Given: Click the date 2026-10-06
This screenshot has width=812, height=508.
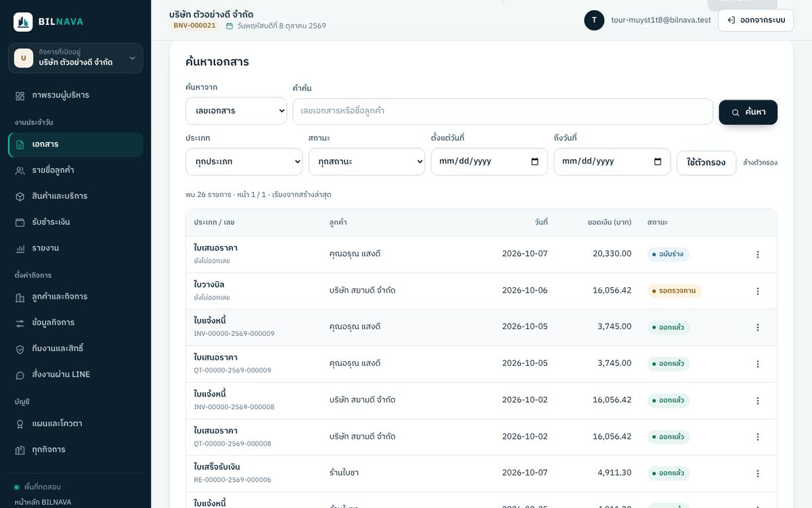Looking at the screenshot, I should pyautogui.click(x=525, y=291).
